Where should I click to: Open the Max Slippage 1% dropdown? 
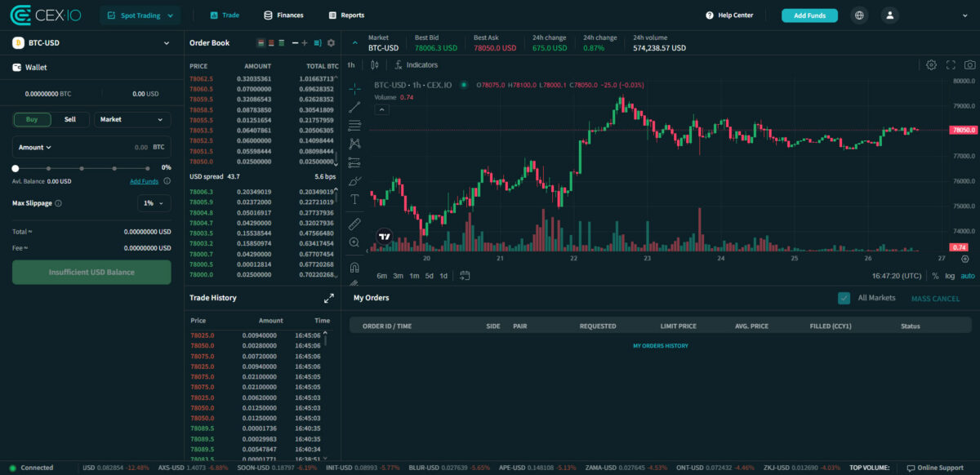coord(154,203)
